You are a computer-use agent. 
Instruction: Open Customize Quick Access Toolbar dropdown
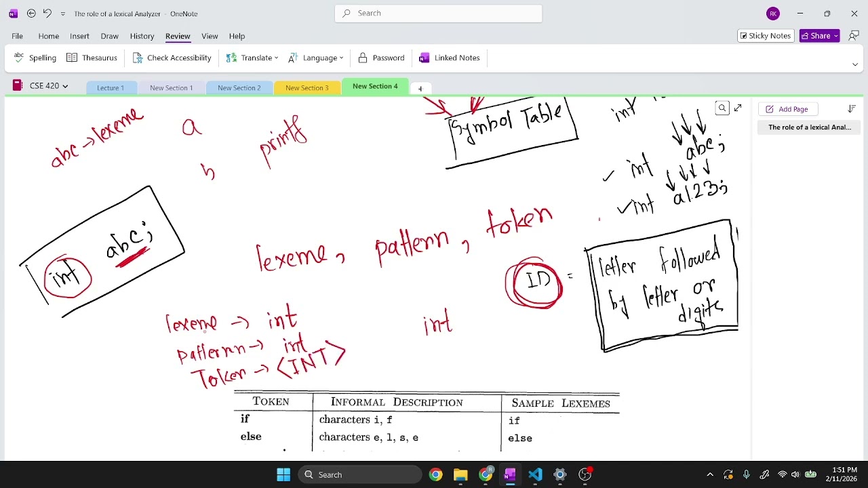coord(63,14)
